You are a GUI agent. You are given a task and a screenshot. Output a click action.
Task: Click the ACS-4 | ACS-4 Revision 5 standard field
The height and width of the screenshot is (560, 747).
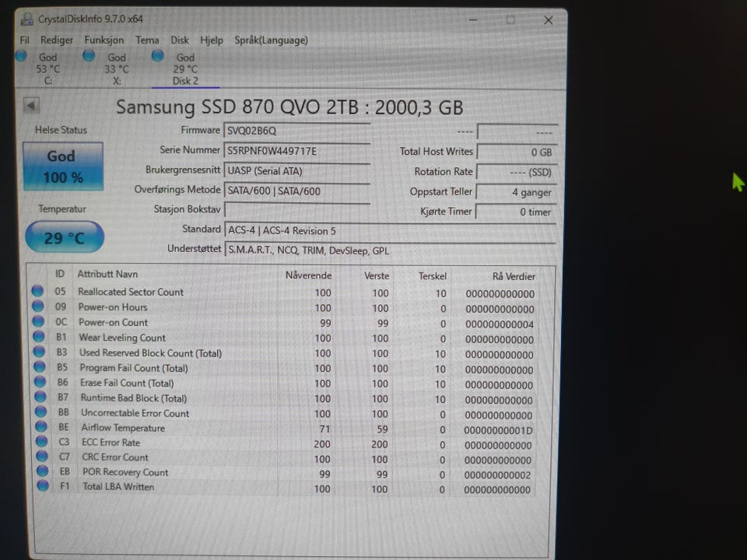[x=390, y=230]
